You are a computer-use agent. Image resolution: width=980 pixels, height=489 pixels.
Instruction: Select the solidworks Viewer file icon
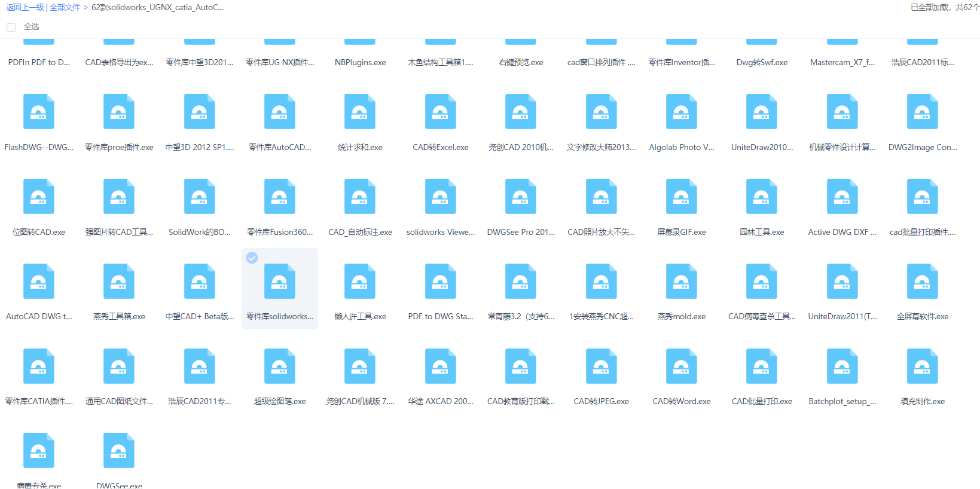pyautogui.click(x=441, y=196)
